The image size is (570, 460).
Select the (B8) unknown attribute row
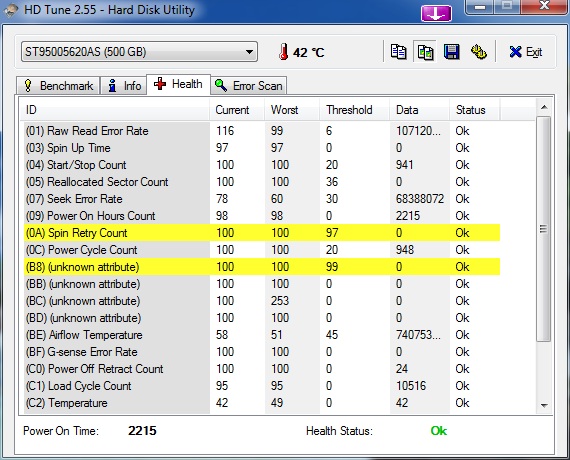coord(262,267)
